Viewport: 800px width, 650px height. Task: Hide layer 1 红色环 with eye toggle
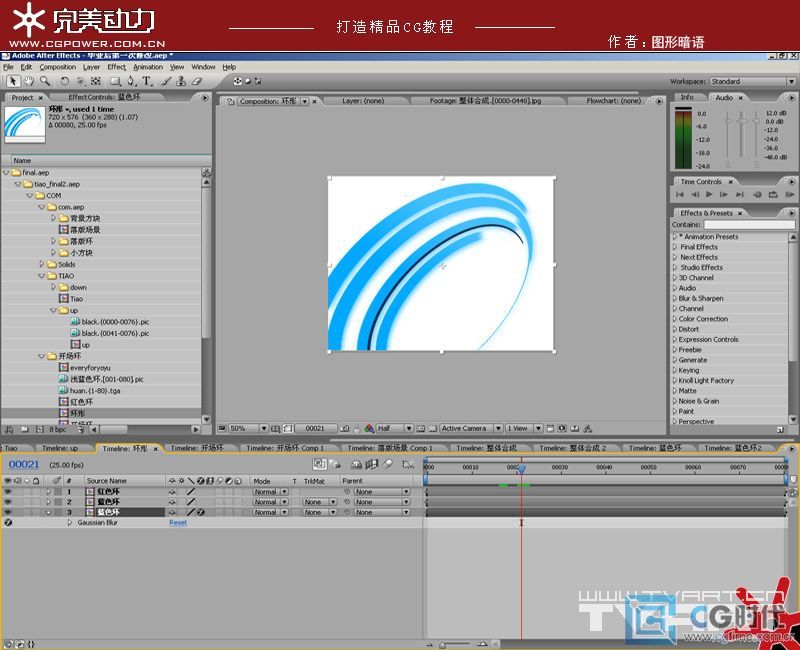8,492
